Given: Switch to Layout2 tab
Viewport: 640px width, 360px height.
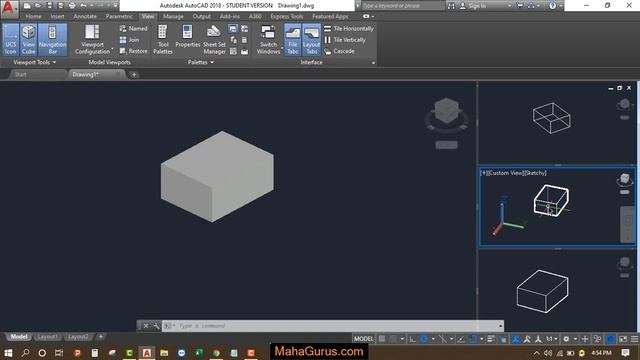Looking at the screenshot, I should point(78,337).
